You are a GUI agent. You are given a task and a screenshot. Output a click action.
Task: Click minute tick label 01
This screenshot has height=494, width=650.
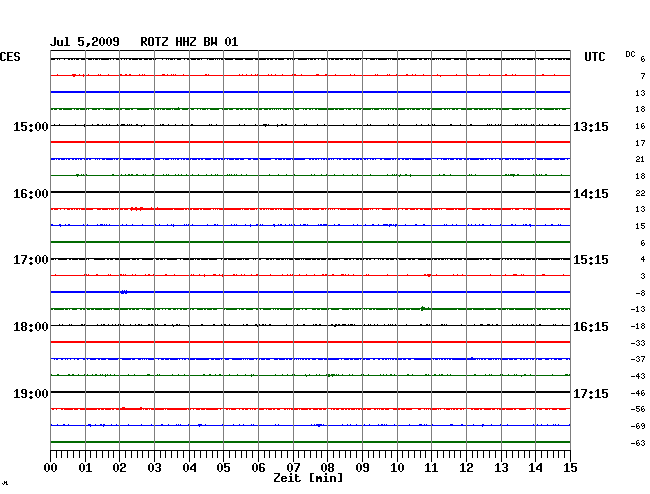point(85,467)
